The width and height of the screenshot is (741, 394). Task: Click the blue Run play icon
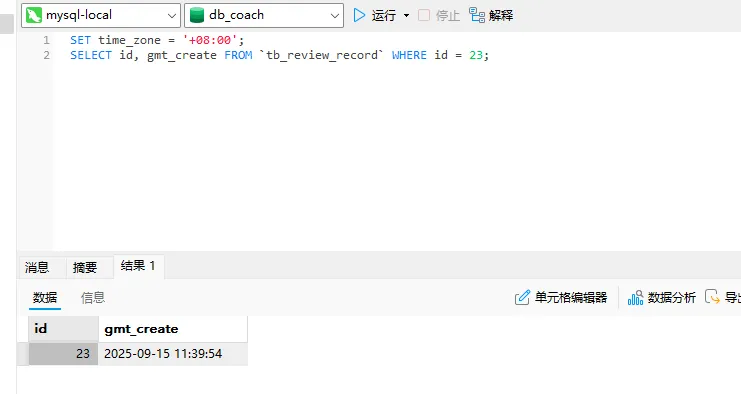pos(359,16)
